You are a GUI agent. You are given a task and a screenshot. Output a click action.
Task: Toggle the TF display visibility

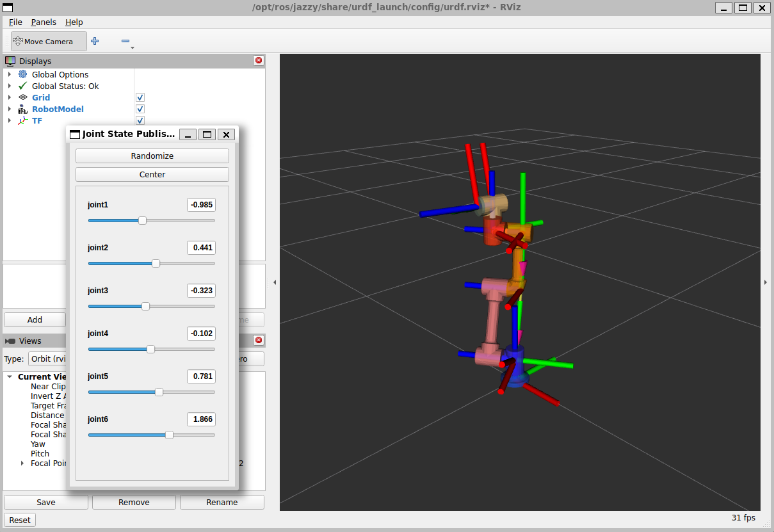pyautogui.click(x=140, y=120)
